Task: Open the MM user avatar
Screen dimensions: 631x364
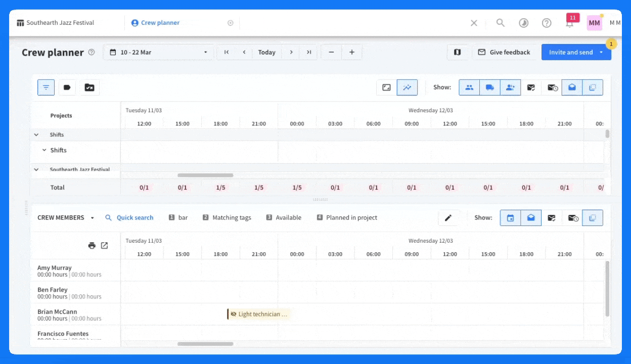Action: tap(595, 23)
